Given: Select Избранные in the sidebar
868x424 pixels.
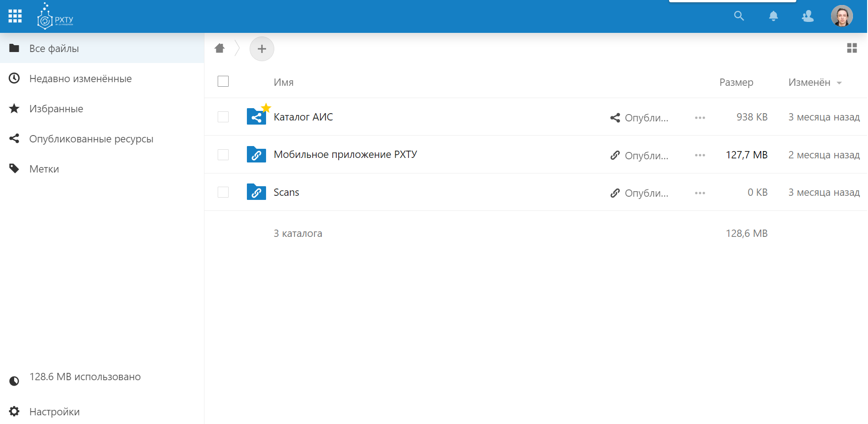Looking at the screenshot, I should (x=56, y=109).
